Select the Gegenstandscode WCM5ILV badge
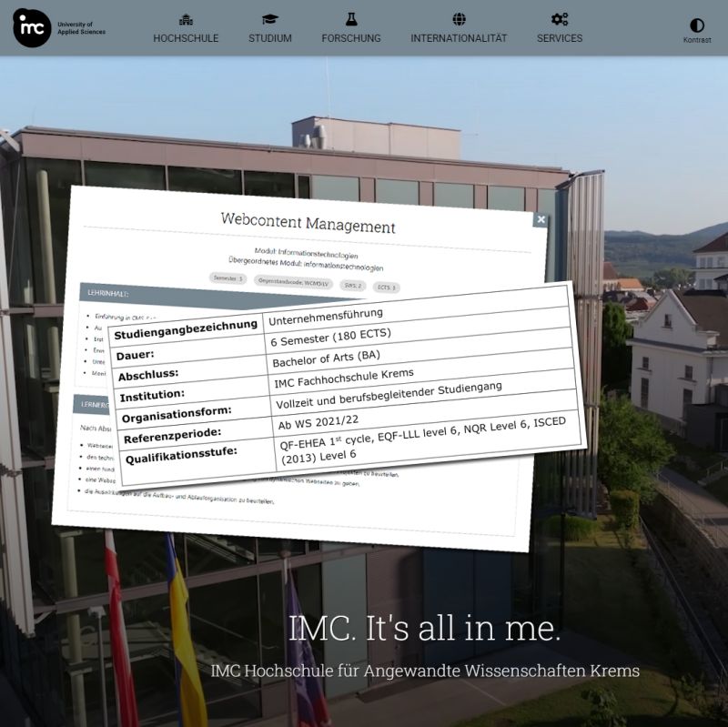 pos(293,282)
